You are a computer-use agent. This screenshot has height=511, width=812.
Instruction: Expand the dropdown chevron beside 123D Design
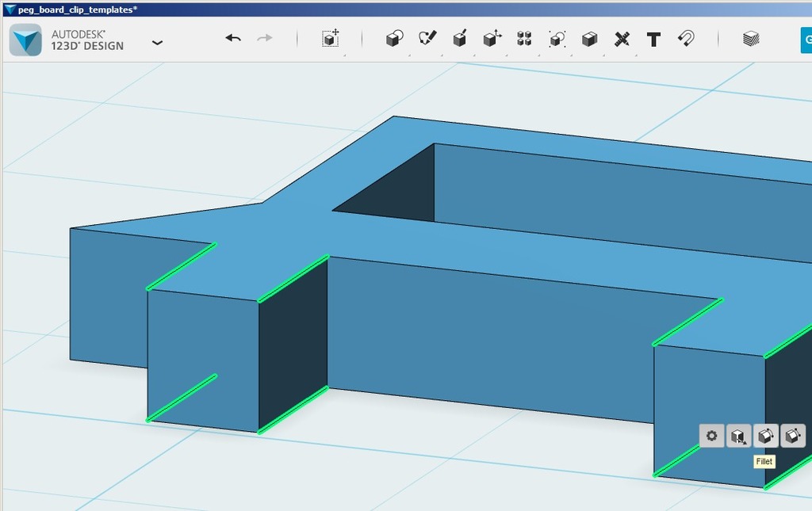tap(158, 43)
